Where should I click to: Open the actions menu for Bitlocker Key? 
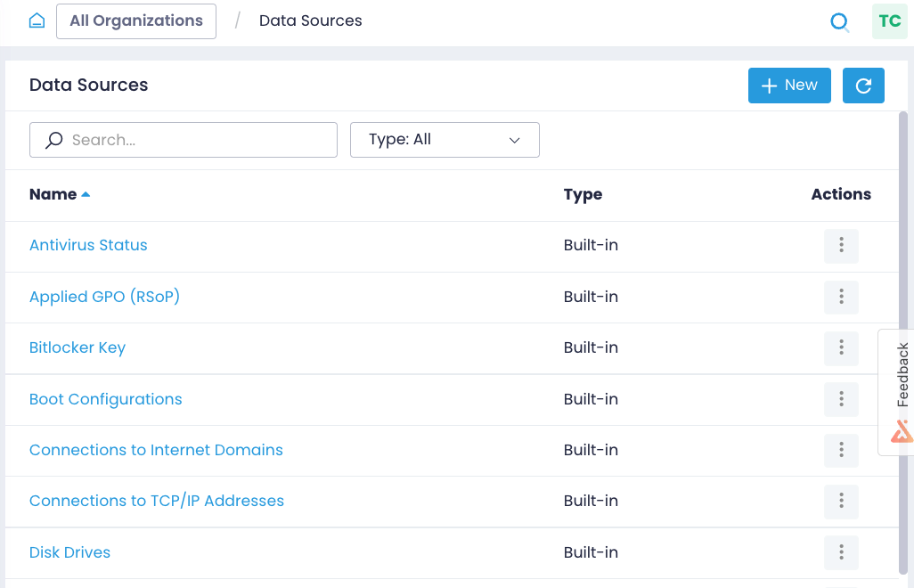(x=841, y=348)
